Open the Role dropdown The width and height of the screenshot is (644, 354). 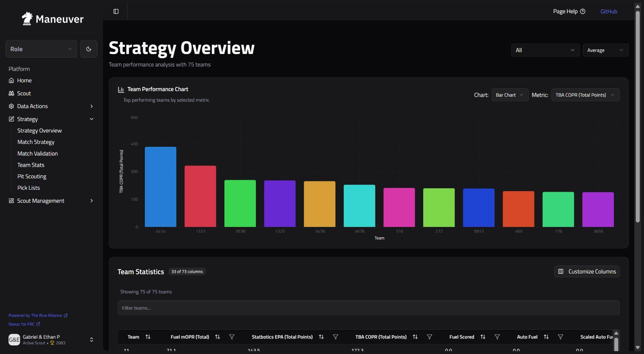[42, 49]
